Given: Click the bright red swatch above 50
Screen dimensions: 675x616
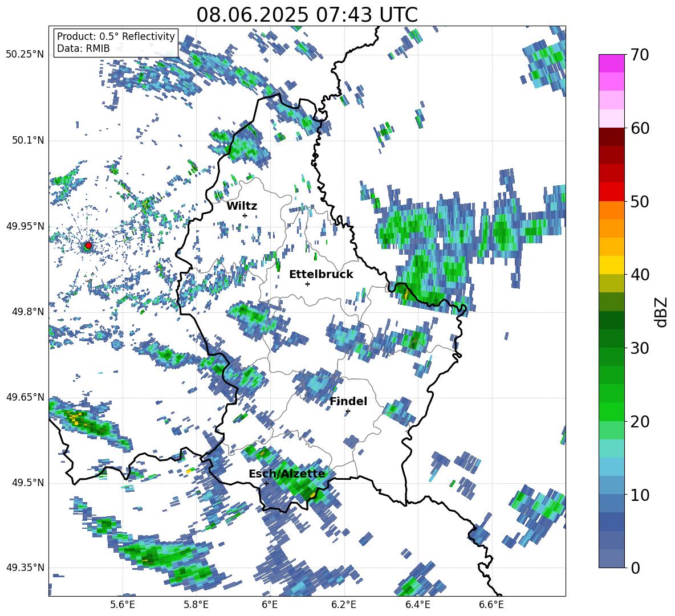Looking at the screenshot, I should pyautogui.click(x=611, y=192).
